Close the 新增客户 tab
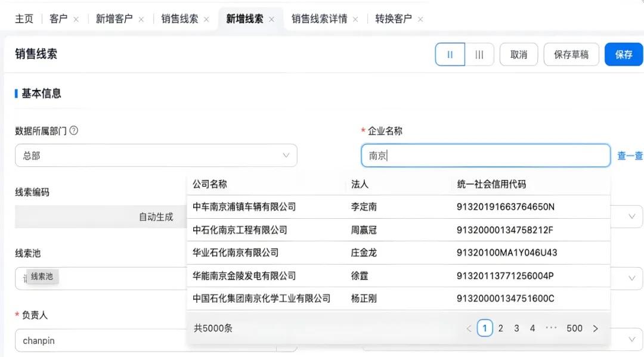Image resolution: width=644 pixels, height=357 pixels. coord(140,18)
